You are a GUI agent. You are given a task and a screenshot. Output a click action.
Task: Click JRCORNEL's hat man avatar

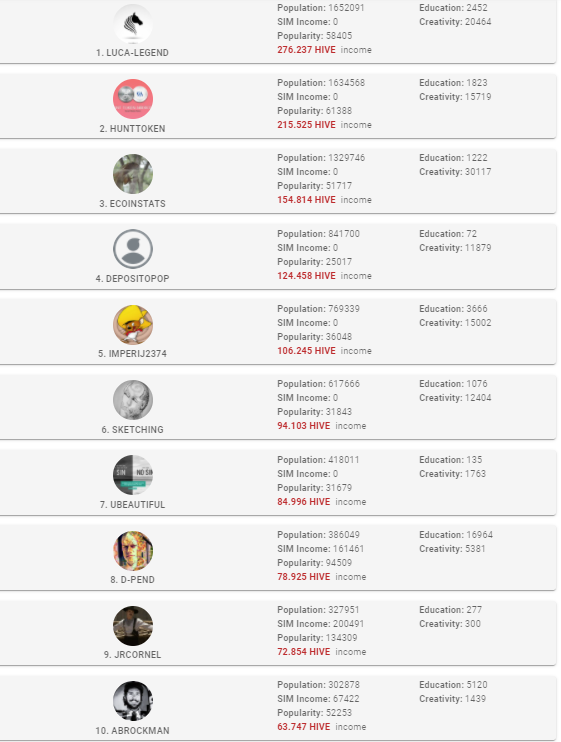coord(133,626)
